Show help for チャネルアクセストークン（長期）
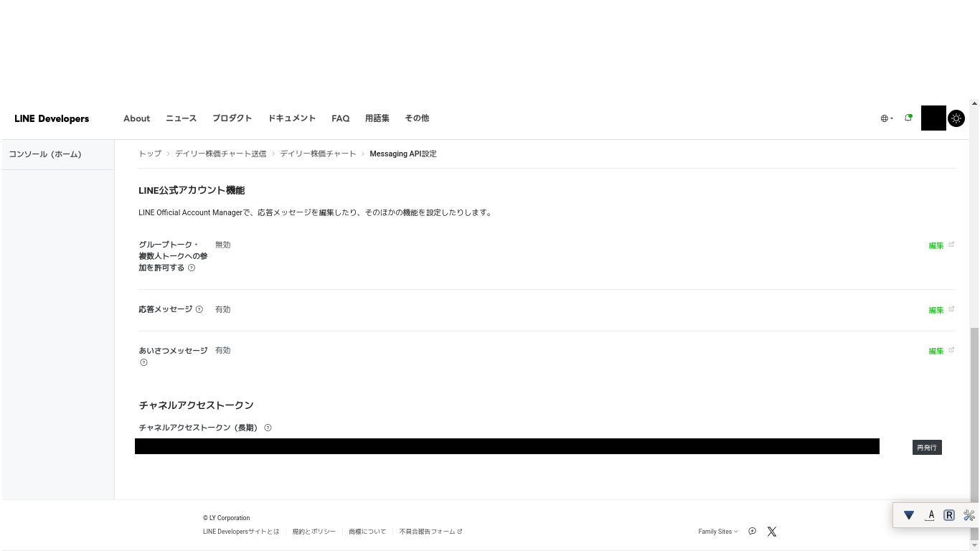This screenshot has width=980, height=551. (x=268, y=428)
